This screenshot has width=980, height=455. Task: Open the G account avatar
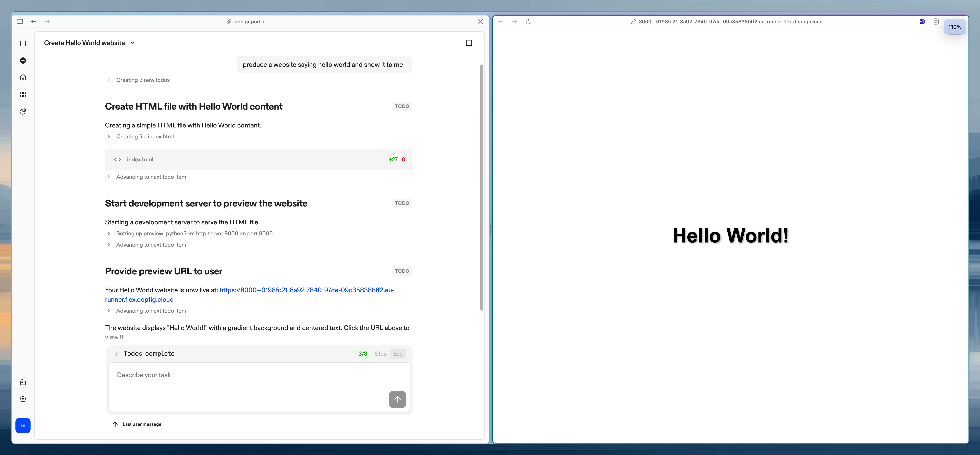23,425
